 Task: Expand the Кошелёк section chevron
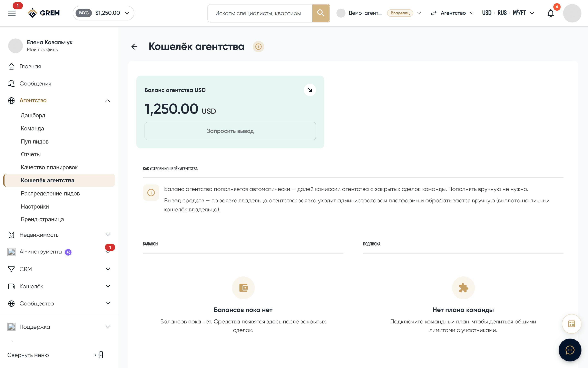pyautogui.click(x=108, y=286)
